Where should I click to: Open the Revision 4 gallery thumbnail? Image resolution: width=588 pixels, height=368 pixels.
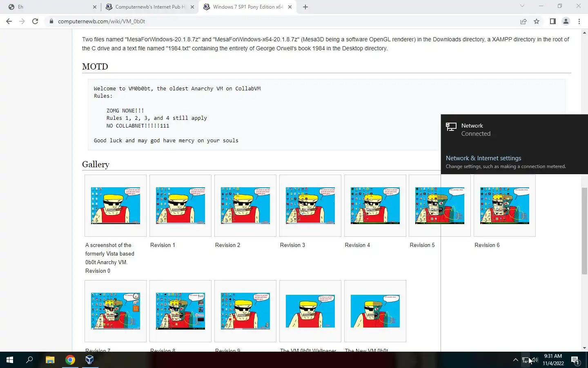tap(375, 206)
